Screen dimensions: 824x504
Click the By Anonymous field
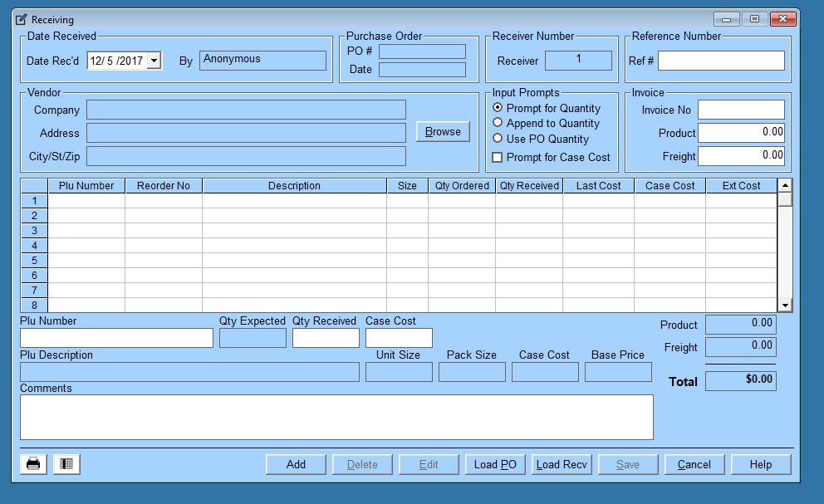262,61
